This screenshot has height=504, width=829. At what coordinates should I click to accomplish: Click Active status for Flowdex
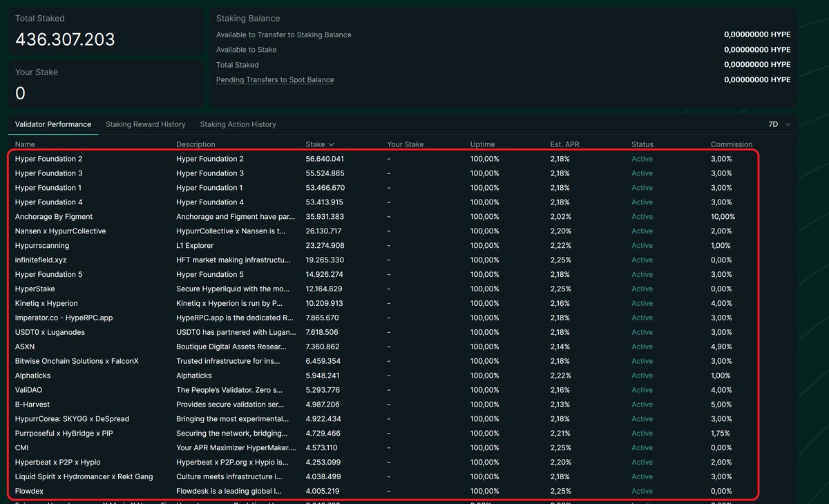pyautogui.click(x=642, y=492)
